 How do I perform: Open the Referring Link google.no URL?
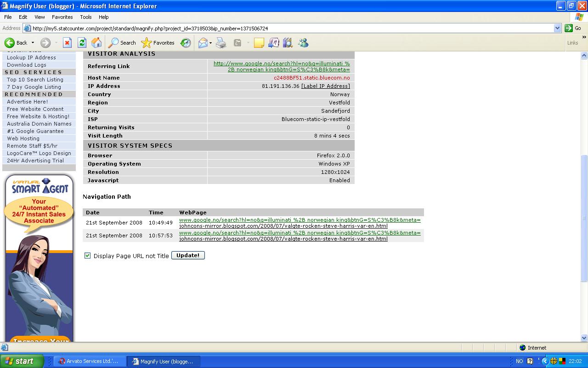click(282, 67)
